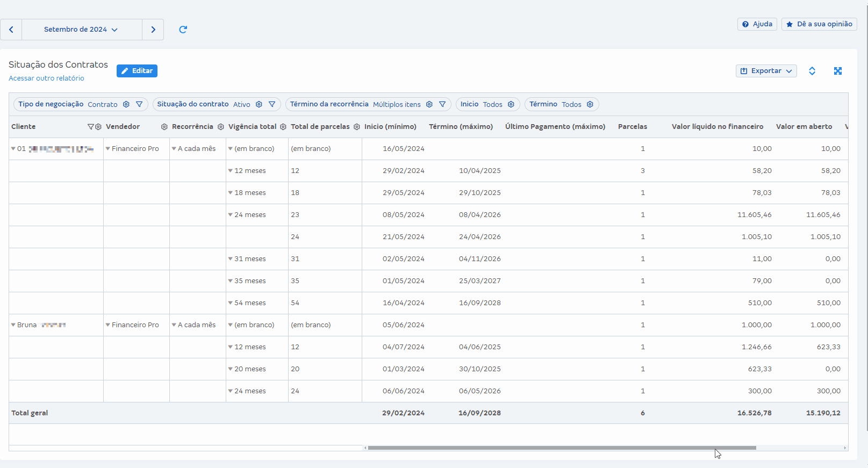Refresh the report with the reload icon
868x468 pixels.
click(x=183, y=30)
